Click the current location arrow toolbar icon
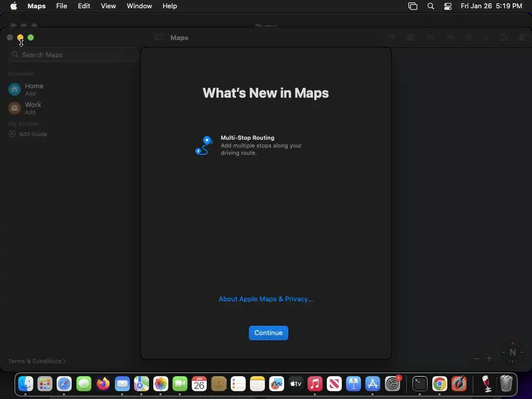The height and width of the screenshot is (399, 532). [392, 37]
